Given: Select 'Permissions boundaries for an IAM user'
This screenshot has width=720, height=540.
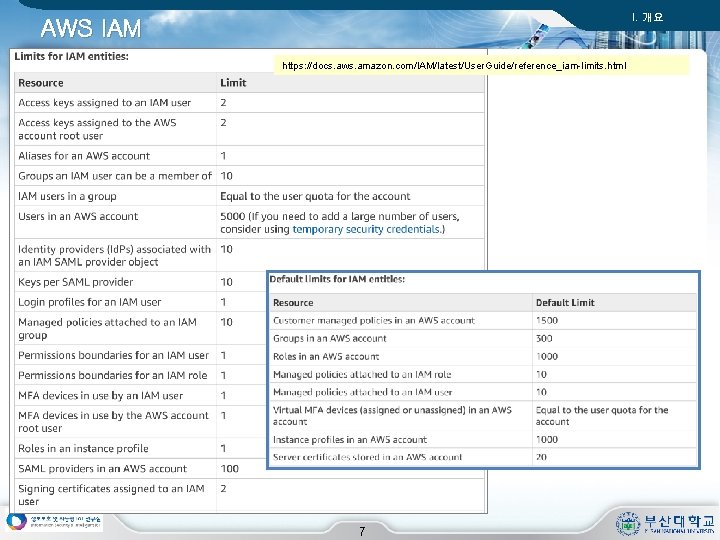Looking at the screenshot, I should 113,355.
